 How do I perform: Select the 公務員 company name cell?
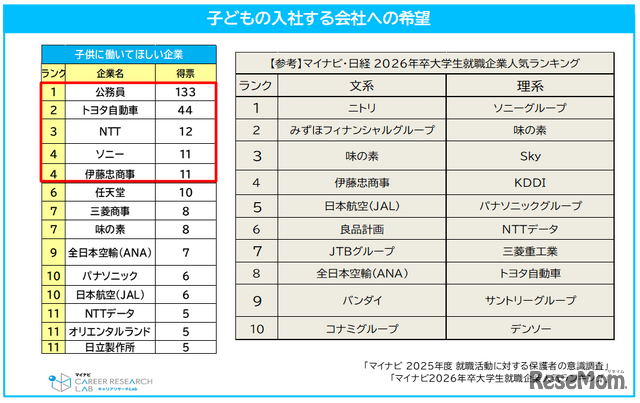click(110, 92)
